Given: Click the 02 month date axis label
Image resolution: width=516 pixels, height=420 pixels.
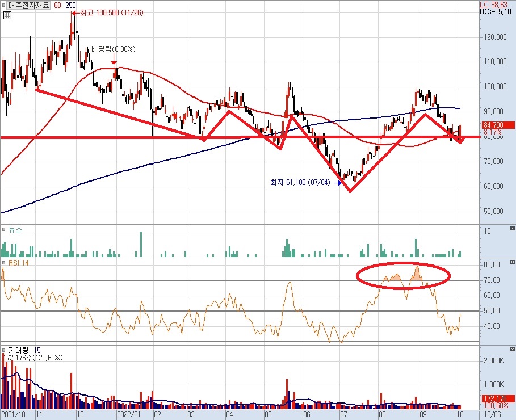Looking at the screenshot, I should [x=157, y=414].
